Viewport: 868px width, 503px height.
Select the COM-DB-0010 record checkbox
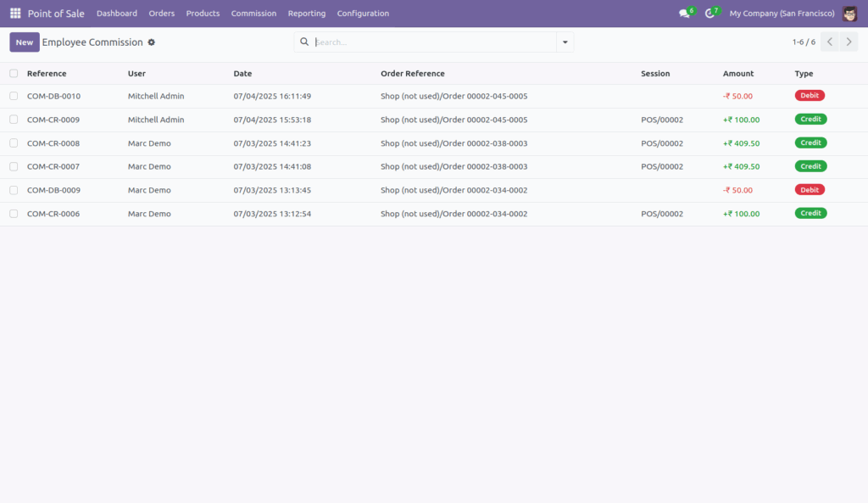pyautogui.click(x=14, y=96)
